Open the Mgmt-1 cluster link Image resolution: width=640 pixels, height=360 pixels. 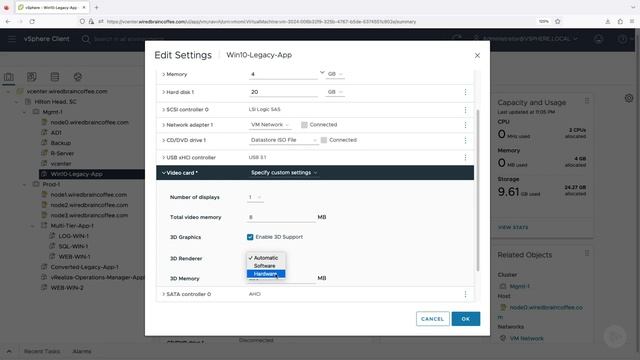[520, 287]
